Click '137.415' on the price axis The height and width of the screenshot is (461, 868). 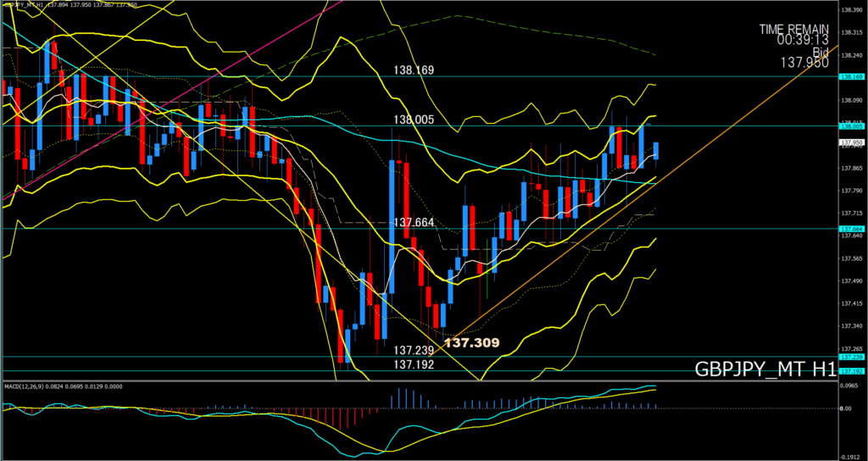click(x=851, y=304)
